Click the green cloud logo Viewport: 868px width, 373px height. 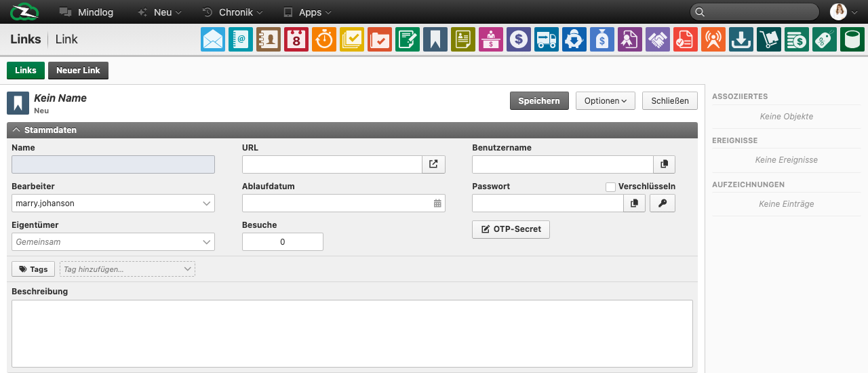(24, 12)
